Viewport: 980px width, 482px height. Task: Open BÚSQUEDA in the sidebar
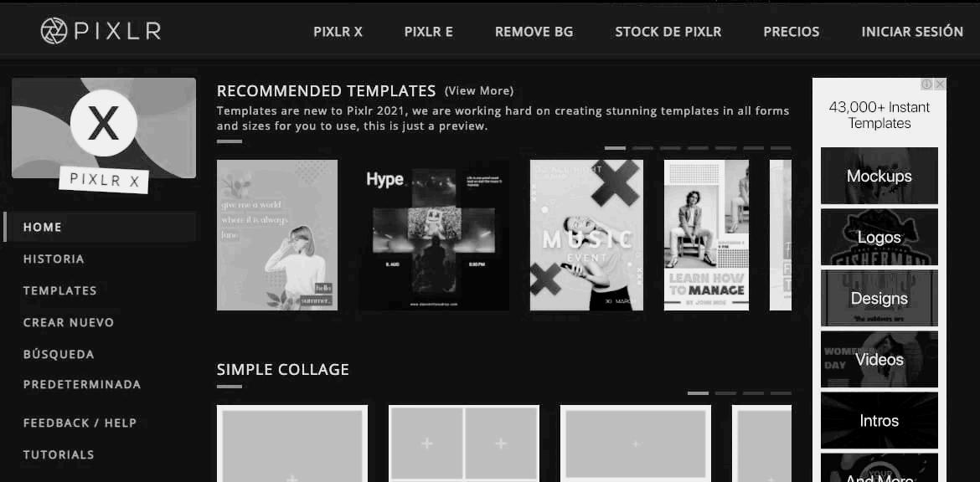click(x=59, y=354)
